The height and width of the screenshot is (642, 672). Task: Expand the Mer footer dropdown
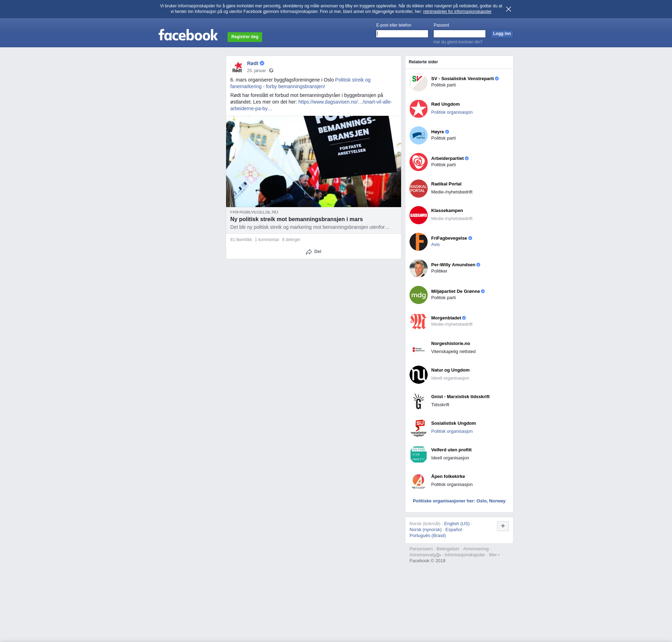coord(494,555)
